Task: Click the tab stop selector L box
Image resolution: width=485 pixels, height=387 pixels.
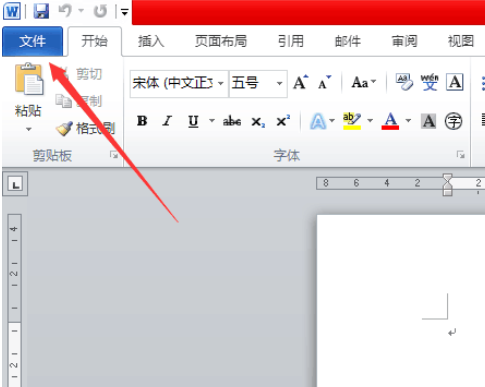Action: (x=15, y=184)
